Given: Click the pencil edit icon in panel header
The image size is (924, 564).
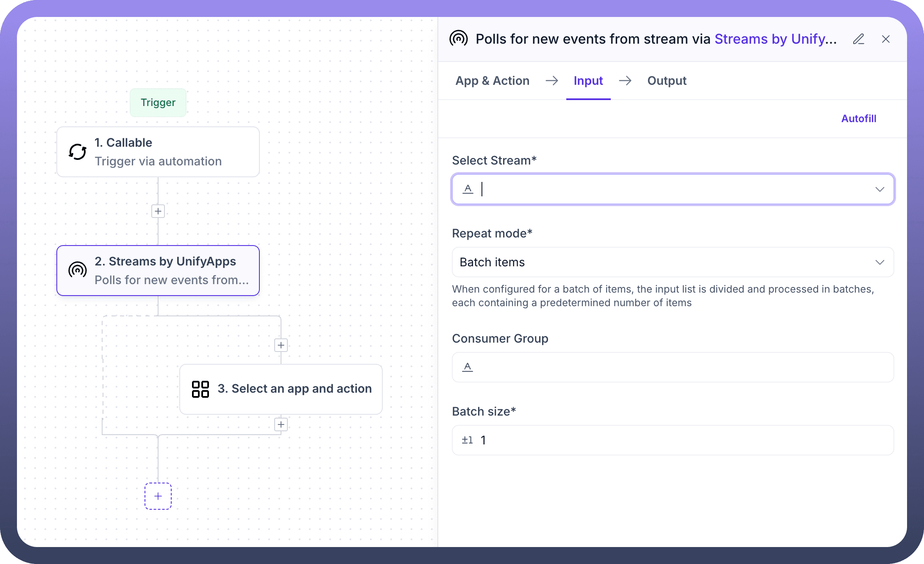Looking at the screenshot, I should [x=858, y=39].
